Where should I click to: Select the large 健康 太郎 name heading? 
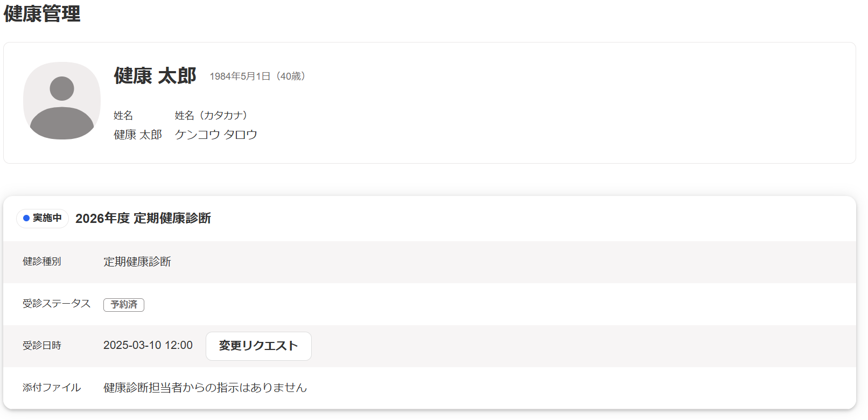pyautogui.click(x=155, y=76)
